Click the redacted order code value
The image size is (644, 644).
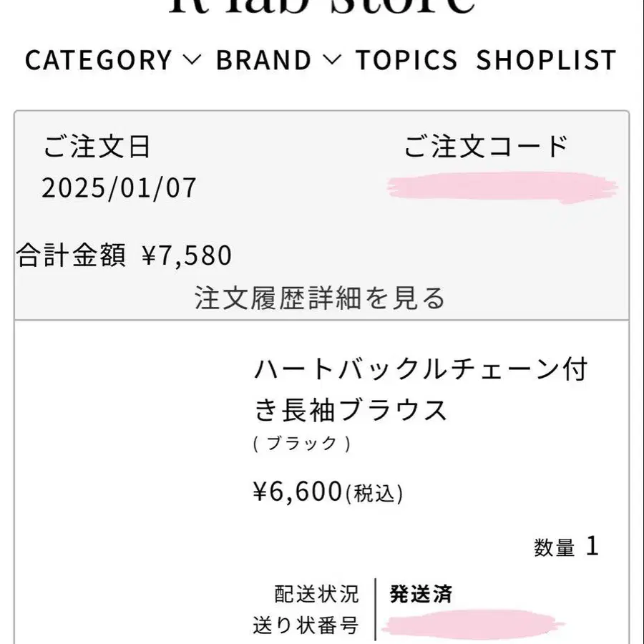[x=502, y=187]
